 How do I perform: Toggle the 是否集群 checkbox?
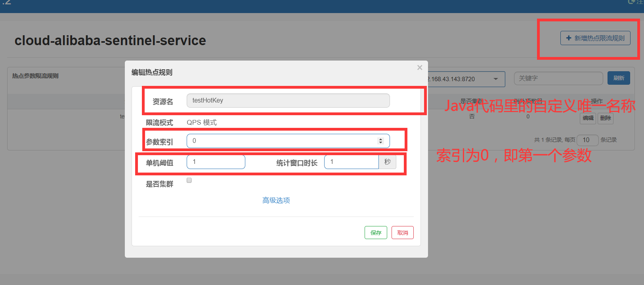click(189, 180)
